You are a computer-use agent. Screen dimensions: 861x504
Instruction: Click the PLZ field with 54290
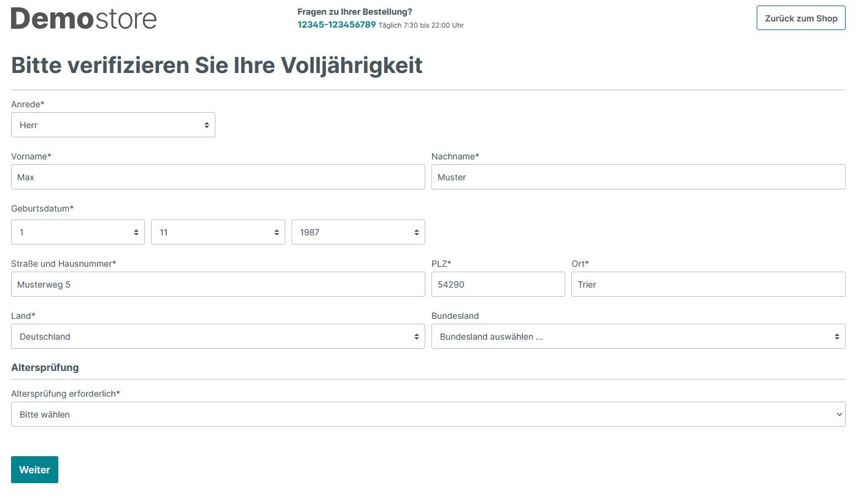pyautogui.click(x=498, y=284)
